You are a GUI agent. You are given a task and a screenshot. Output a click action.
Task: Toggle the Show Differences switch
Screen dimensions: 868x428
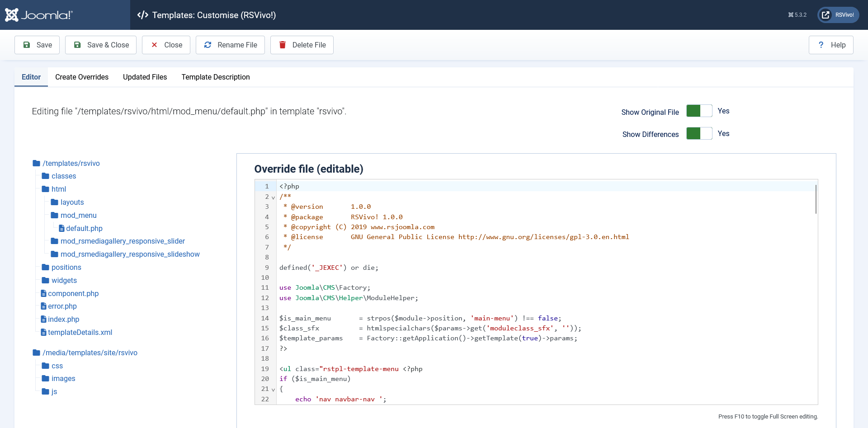(699, 134)
